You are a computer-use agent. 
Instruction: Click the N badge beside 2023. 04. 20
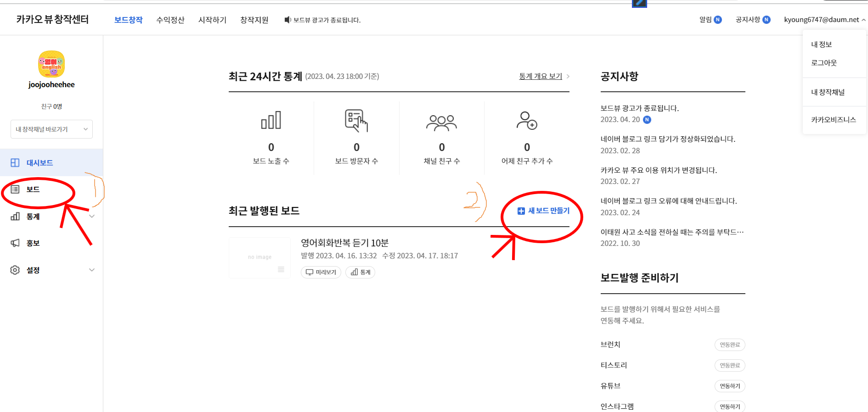(647, 120)
